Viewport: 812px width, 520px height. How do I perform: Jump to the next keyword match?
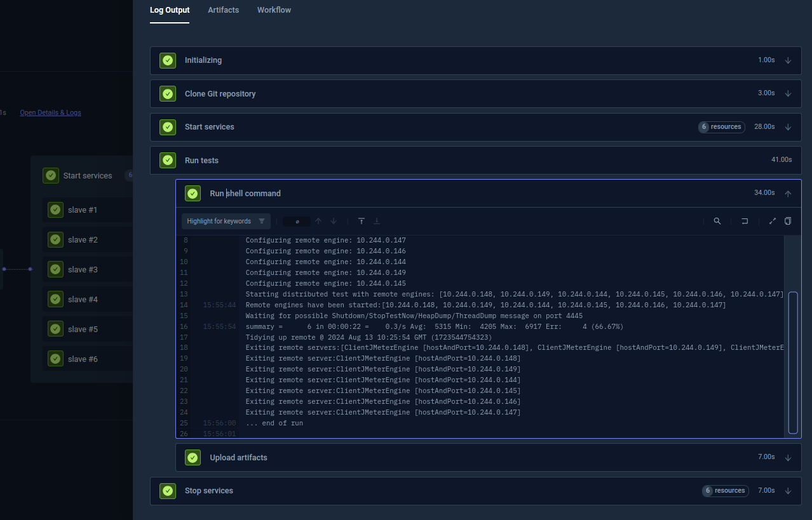coord(334,221)
